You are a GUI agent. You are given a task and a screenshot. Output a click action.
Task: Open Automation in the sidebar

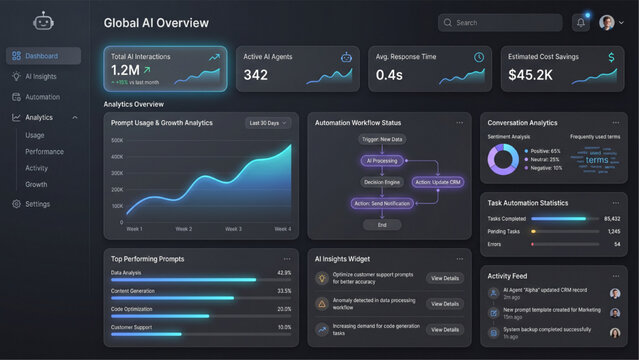coord(43,97)
